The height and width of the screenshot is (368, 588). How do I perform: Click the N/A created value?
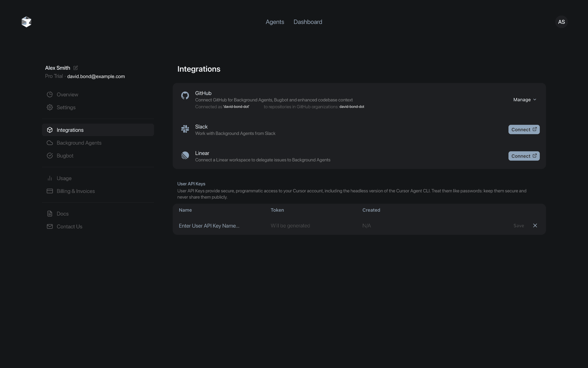[x=367, y=226]
